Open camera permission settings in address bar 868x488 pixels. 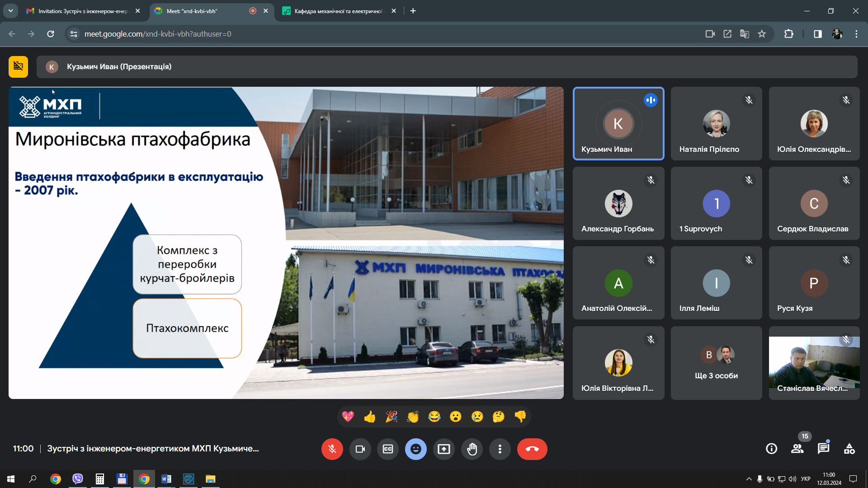click(710, 34)
